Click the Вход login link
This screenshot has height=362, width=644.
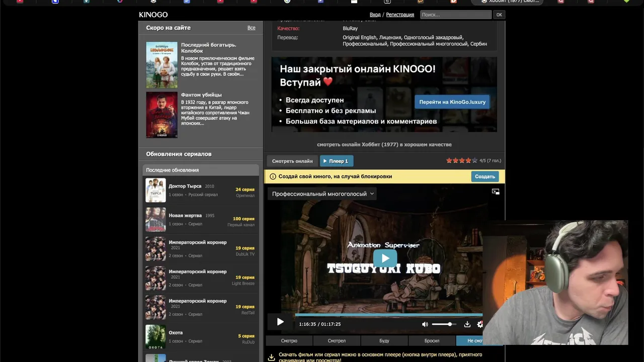(x=375, y=15)
